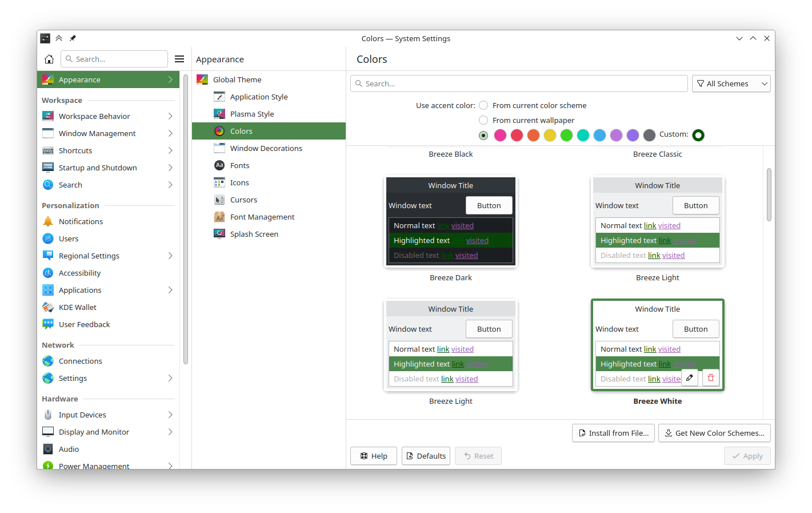Expand the Appearance category chevron
Image resolution: width=812 pixels, height=513 pixels.
tap(170, 79)
